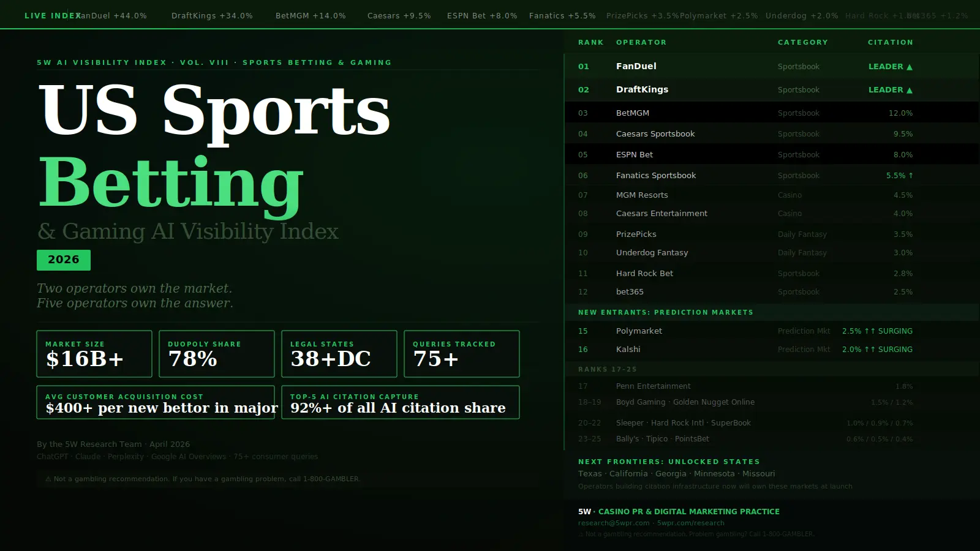Click By the 5W Research Team byline
Screen dimensions: 980x551
coord(113,444)
